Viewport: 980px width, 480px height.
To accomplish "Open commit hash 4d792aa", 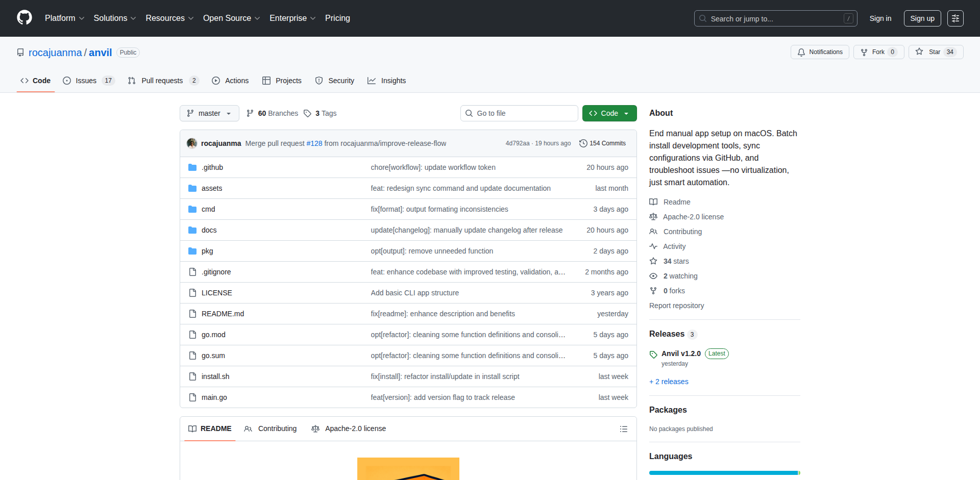I will pos(518,143).
